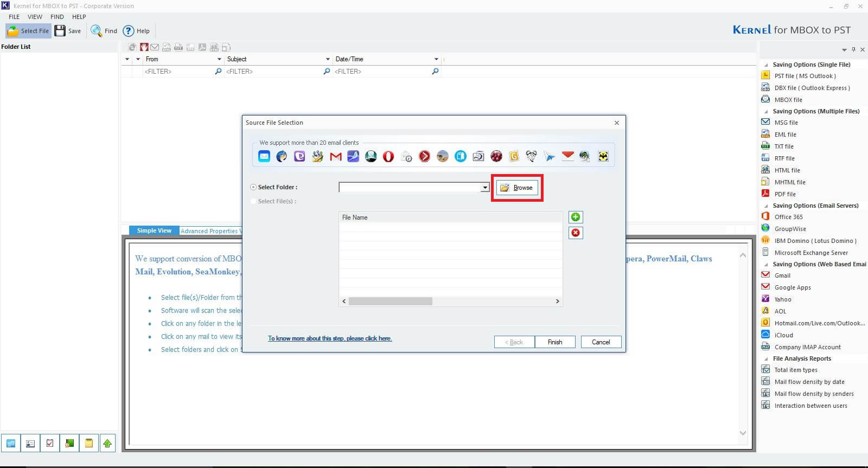This screenshot has height=468, width=868.
Task: Click the Date/Time filter search icon
Action: (x=435, y=71)
